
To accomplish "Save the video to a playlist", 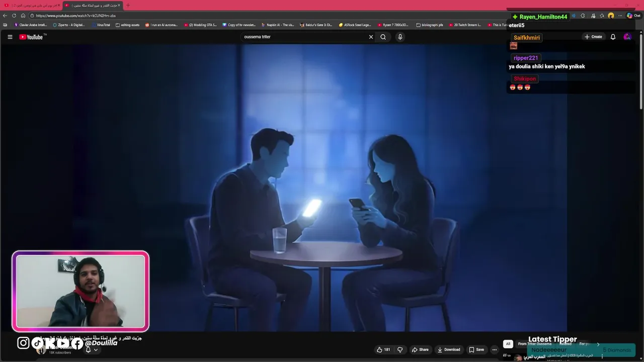I will point(476,349).
